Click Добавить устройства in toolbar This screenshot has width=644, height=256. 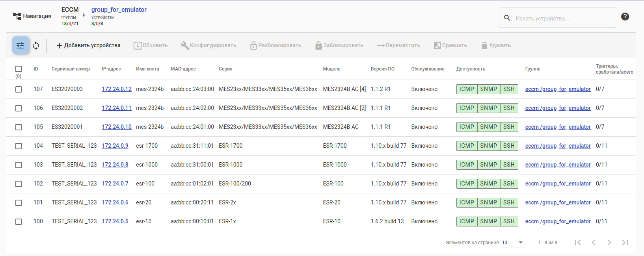(x=88, y=46)
